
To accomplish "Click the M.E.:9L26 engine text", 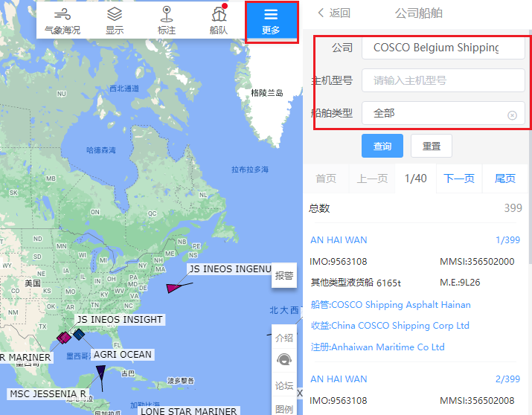I will pos(460,282).
